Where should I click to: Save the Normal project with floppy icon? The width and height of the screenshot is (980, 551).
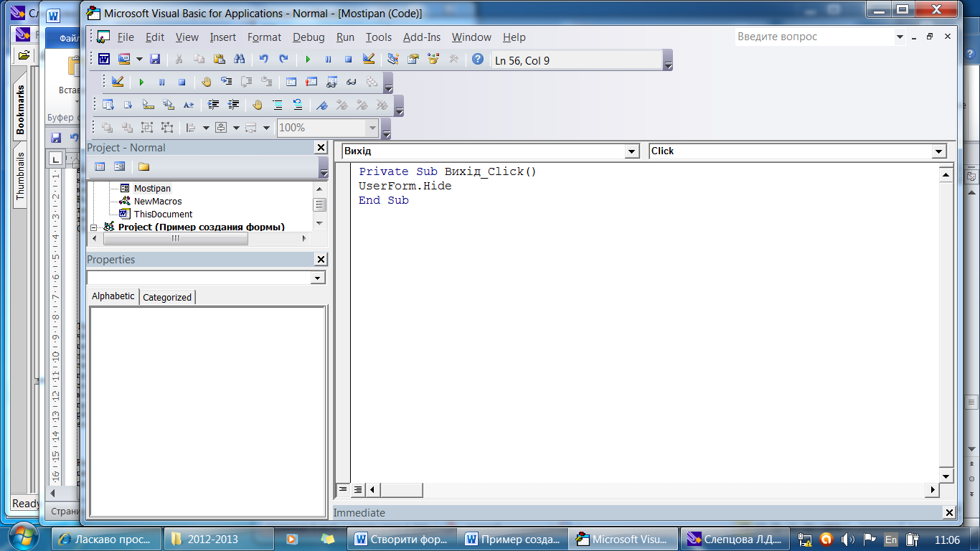(155, 60)
